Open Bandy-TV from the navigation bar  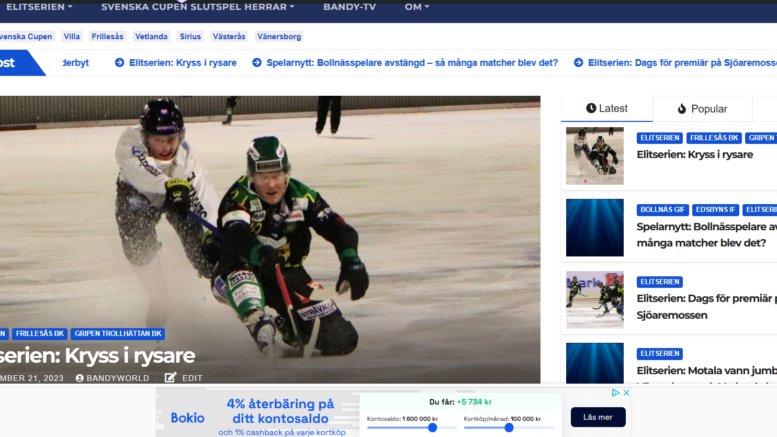point(349,7)
